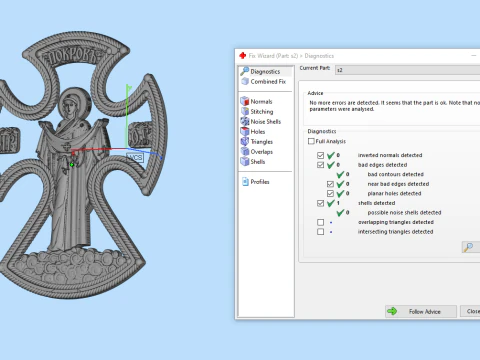Click the Shells icon
This screenshot has width=480, height=360.
pyautogui.click(x=245, y=161)
